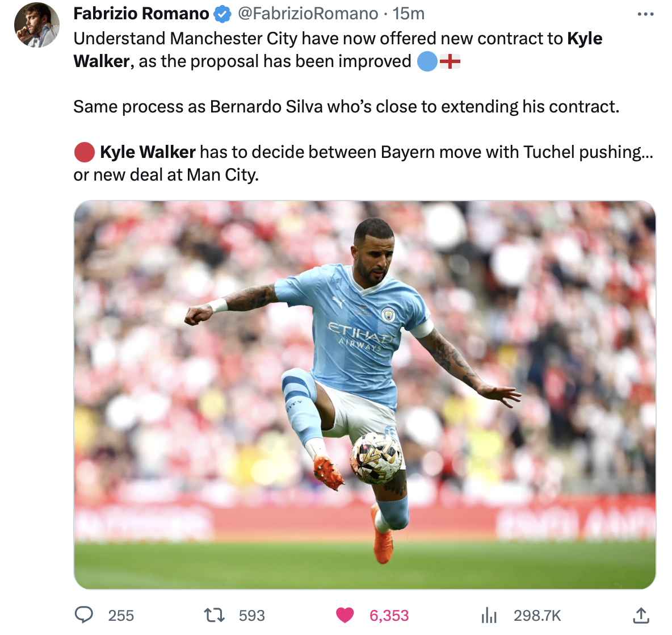Click the share upload icon

[641, 615]
